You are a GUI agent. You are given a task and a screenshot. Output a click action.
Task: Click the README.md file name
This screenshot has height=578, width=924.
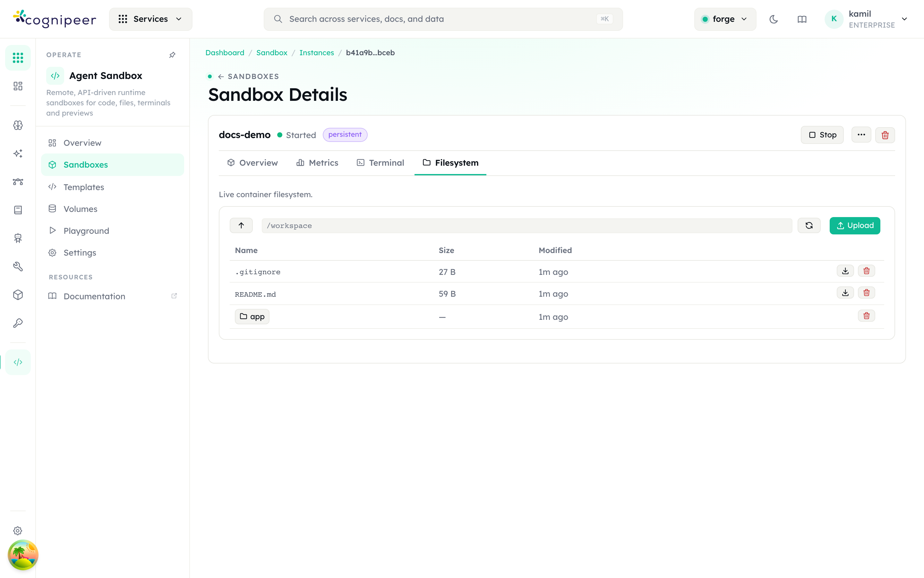coord(255,294)
